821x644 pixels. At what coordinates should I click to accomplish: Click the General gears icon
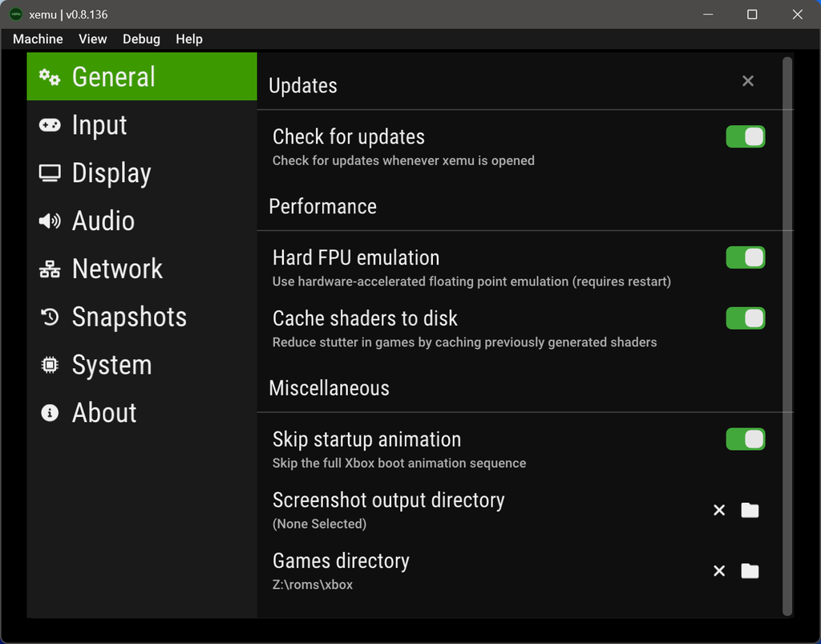click(x=50, y=77)
